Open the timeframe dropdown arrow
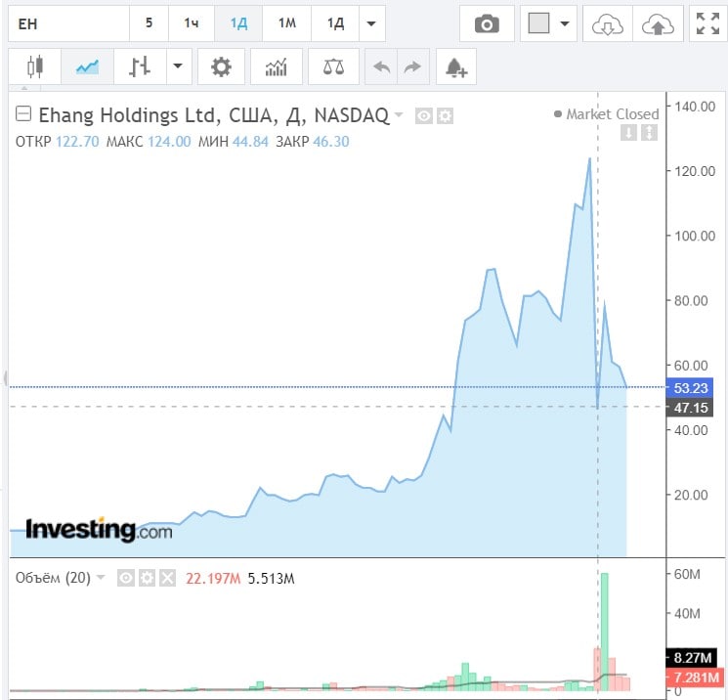The height and width of the screenshot is (700, 728). (371, 23)
